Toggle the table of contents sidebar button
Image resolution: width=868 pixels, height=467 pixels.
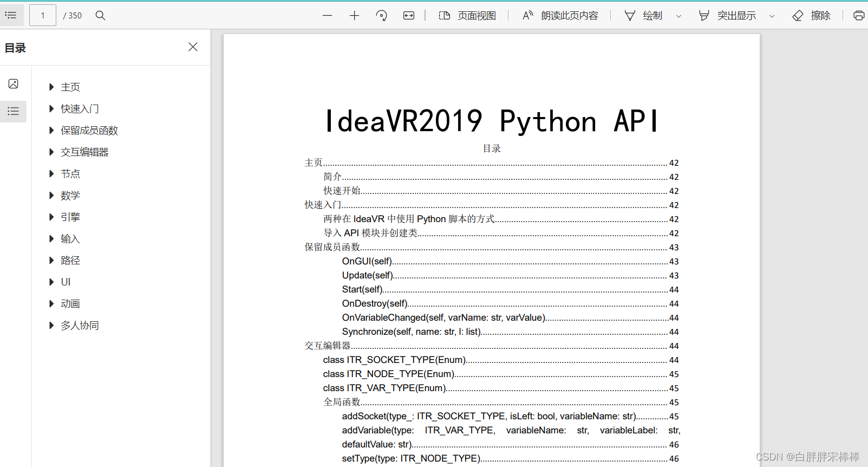tap(11, 15)
